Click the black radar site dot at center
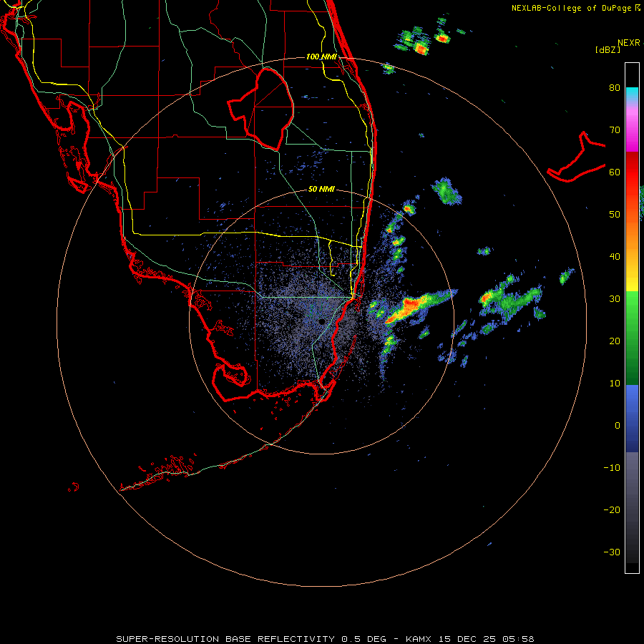 [x=321, y=321]
